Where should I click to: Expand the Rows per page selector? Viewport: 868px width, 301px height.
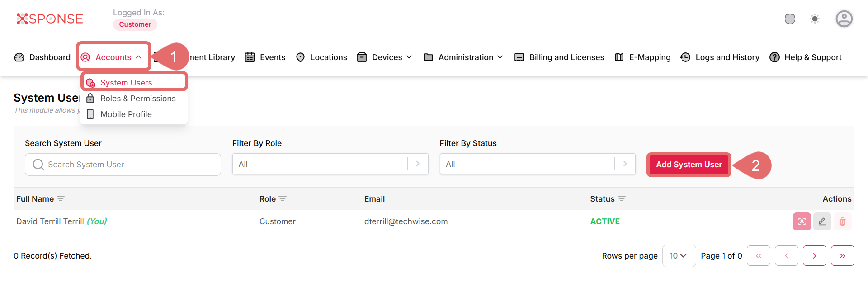click(x=679, y=256)
